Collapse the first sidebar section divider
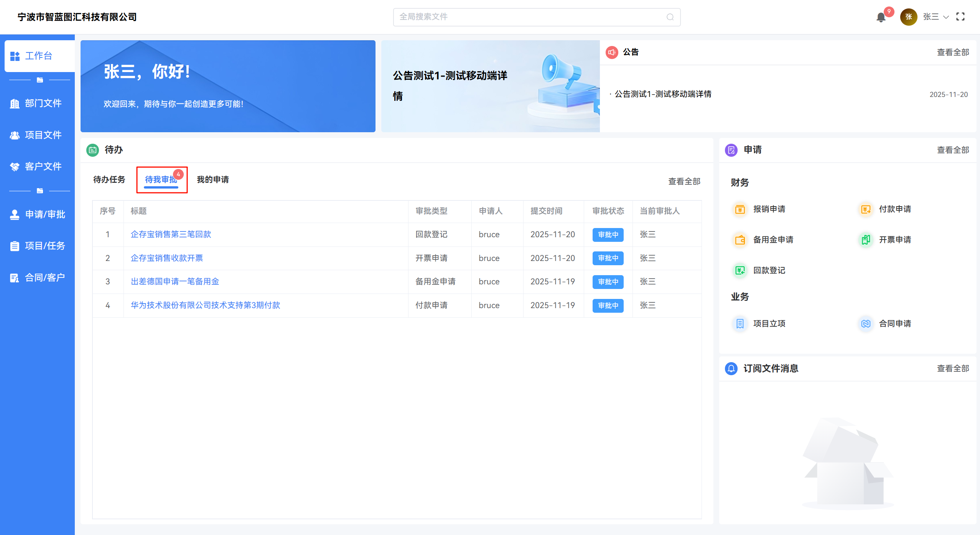980x535 pixels. pos(40,80)
